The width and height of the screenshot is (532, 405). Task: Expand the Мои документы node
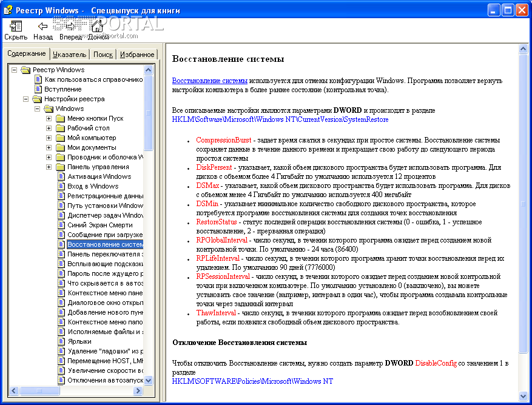[49, 147]
